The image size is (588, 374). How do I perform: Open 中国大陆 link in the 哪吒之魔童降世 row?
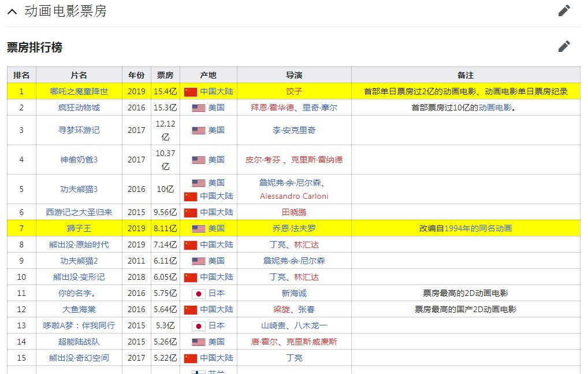click(217, 91)
